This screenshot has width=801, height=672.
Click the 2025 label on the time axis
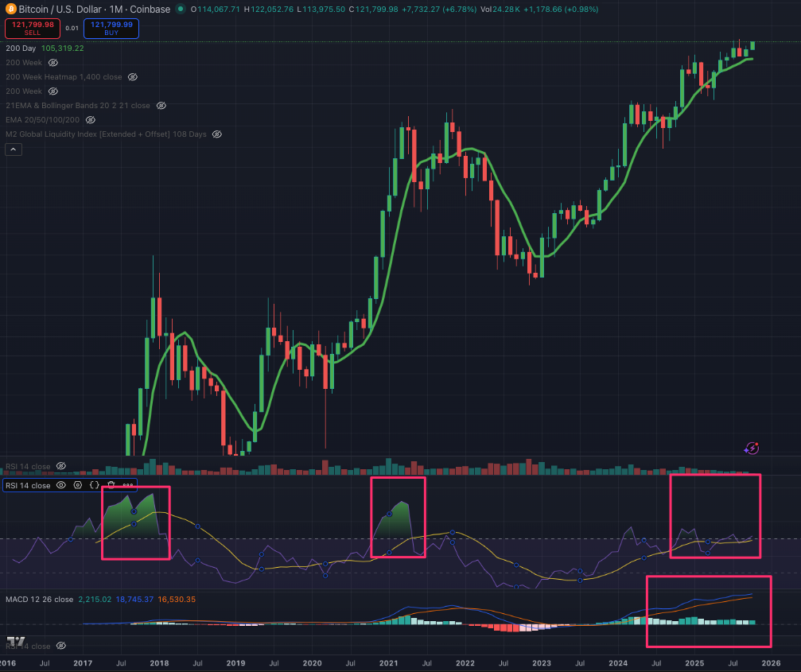point(694,662)
